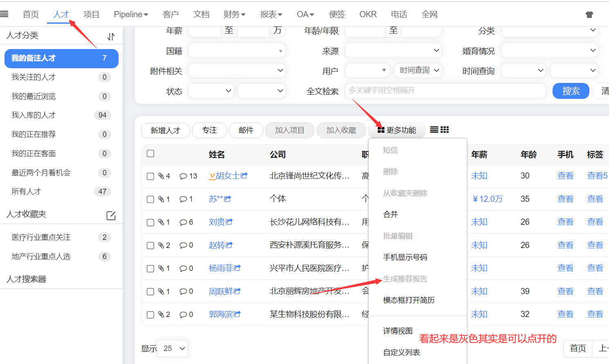Check the checkbox for 赵转's row

pyautogui.click(x=150, y=246)
